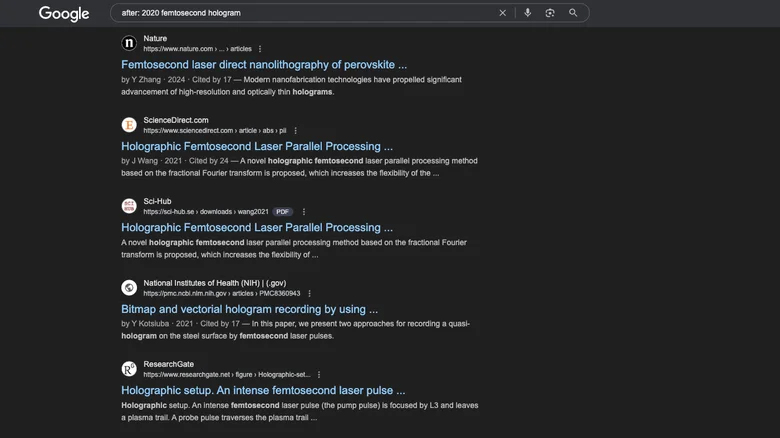This screenshot has height=438, width=780.
Task: Open 'Femtosecond laser direct nanolithography of perovskite' link
Action: [264, 65]
